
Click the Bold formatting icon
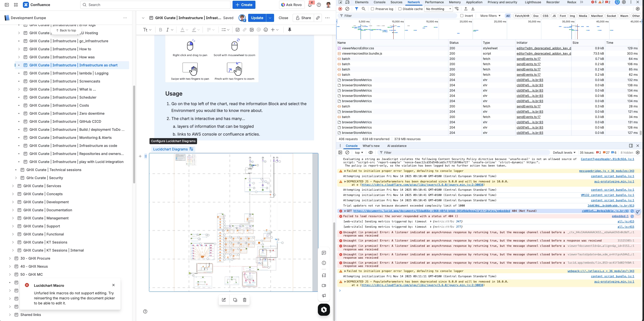[x=161, y=30]
